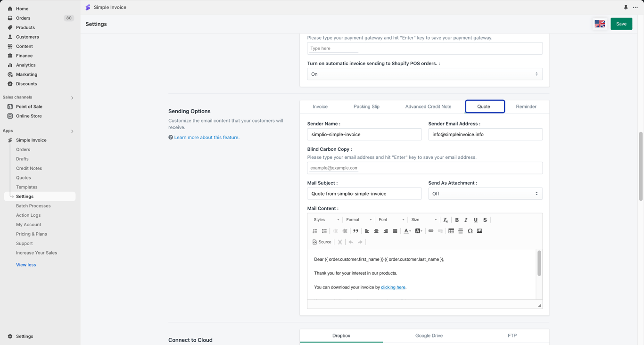Open the text color picker in editor

point(407,231)
